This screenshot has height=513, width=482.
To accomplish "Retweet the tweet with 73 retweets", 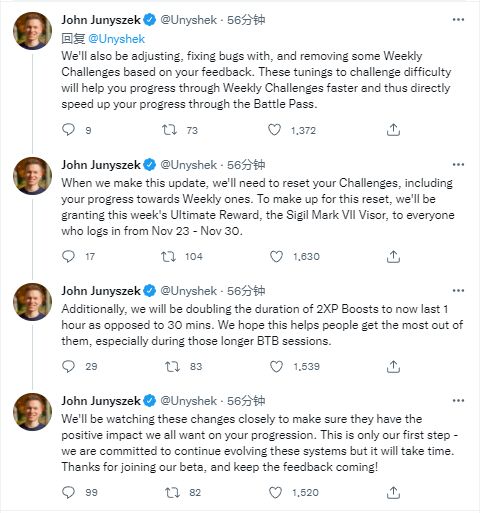I will (169, 130).
